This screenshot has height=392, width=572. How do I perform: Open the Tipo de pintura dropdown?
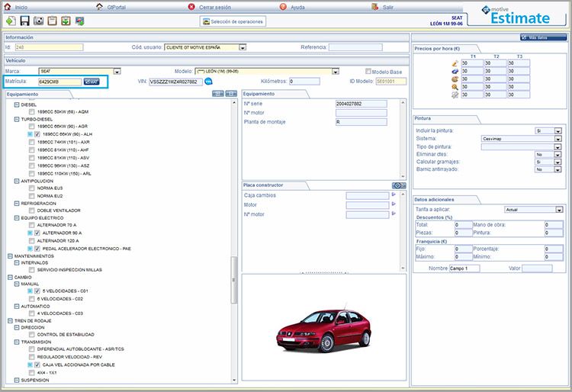pos(558,147)
